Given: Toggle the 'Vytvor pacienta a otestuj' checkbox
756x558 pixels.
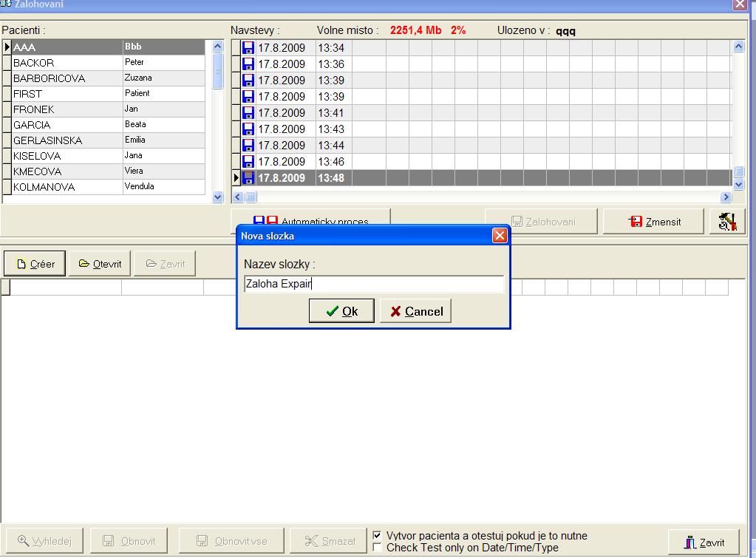Looking at the screenshot, I should (377, 535).
